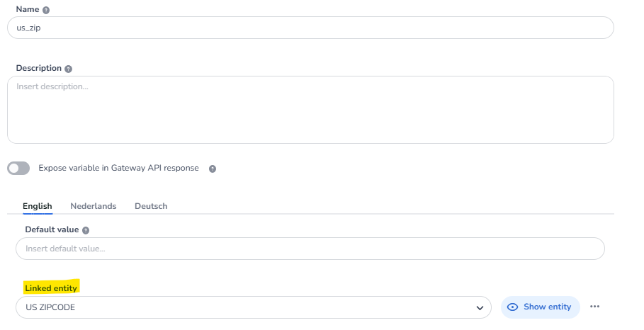Click the help icon beside Name

click(46, 11)
